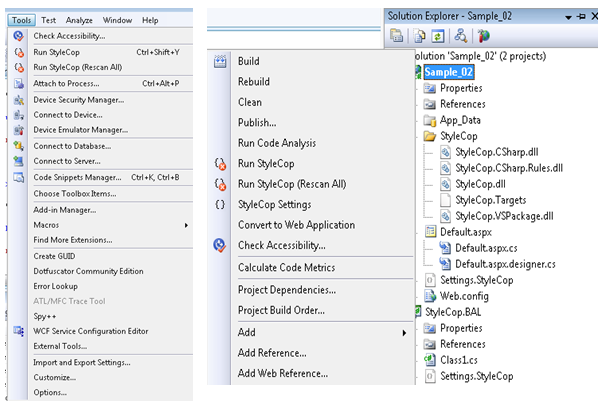Viewport: 604px width, 405px height.
Task: Select the StyleCop folder in Solution Explorer
Action: point(459,136)
